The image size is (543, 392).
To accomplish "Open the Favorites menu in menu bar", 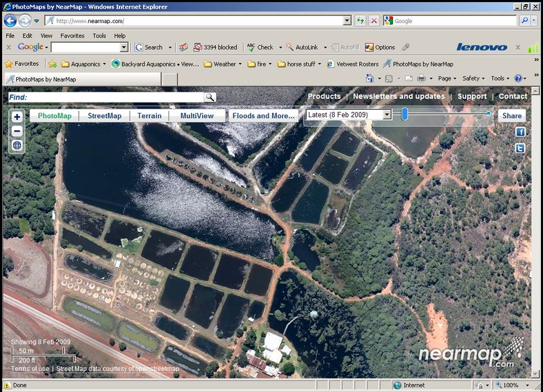I will (x=72, y=35).
